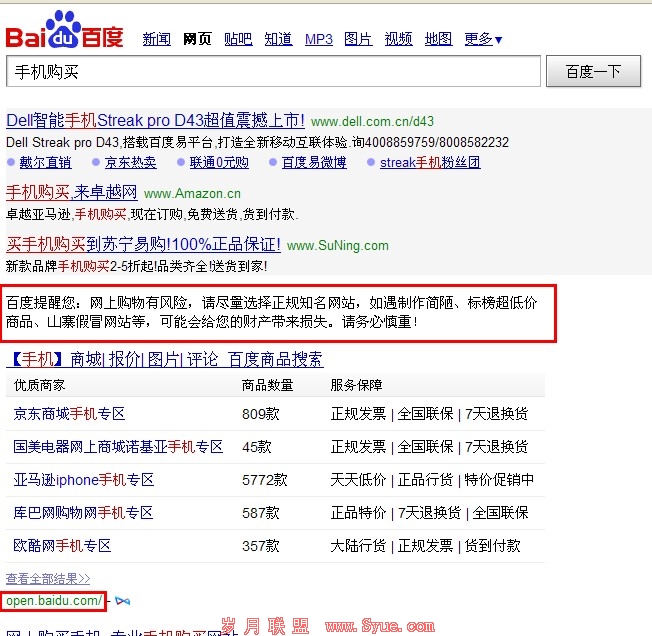
Task: Open the 买手机购买到苏宁易购 result title
Action: click(143, 244)
